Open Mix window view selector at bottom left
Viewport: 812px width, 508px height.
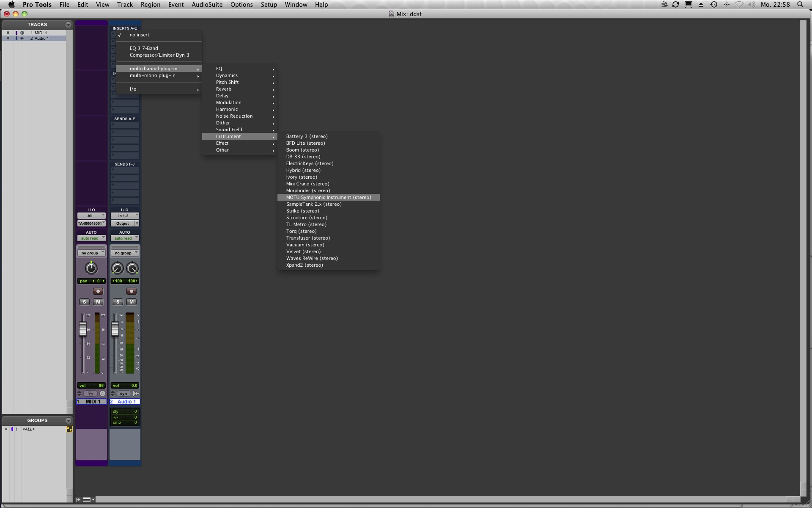[89, 500]
